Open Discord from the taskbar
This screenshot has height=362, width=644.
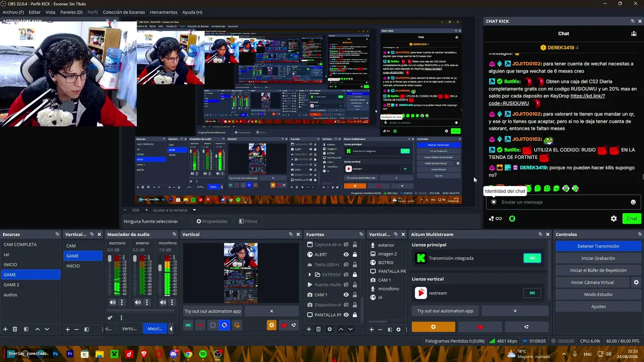click(x=174, y=354)
